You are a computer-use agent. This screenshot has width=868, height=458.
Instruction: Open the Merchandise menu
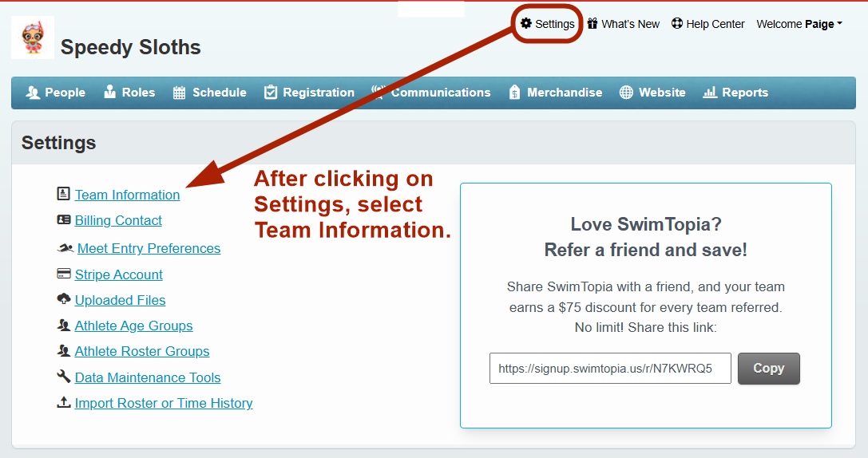coord(556,93)
